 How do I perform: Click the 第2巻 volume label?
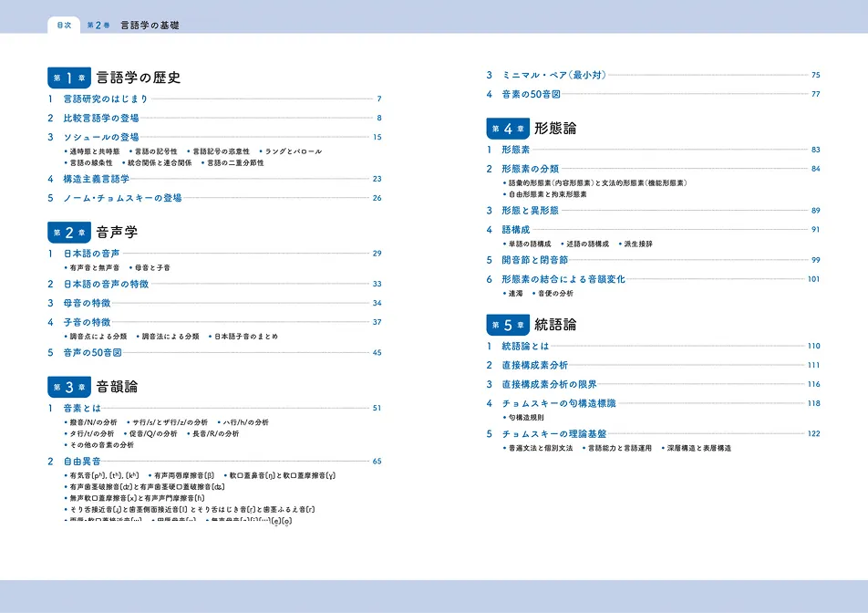click(x=98, y=26)
